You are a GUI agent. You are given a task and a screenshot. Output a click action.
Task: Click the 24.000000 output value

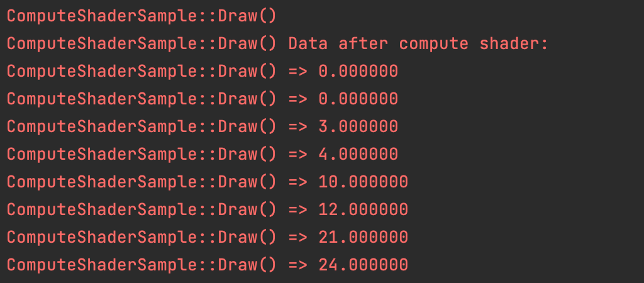click(x=363, y=265)
